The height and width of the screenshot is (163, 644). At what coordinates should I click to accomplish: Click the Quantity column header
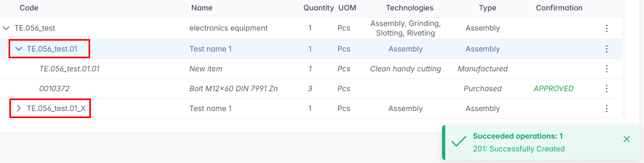318,8
